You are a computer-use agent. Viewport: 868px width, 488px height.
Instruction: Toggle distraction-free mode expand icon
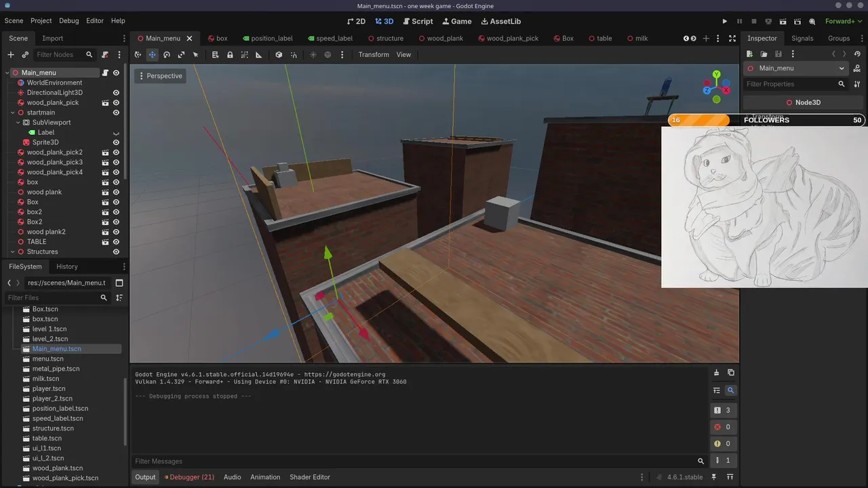[x=732, y=39]
